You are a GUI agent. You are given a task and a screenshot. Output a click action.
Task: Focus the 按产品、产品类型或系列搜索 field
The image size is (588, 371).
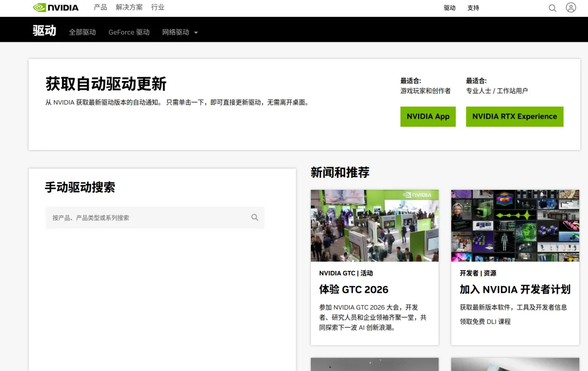point(155,218)
